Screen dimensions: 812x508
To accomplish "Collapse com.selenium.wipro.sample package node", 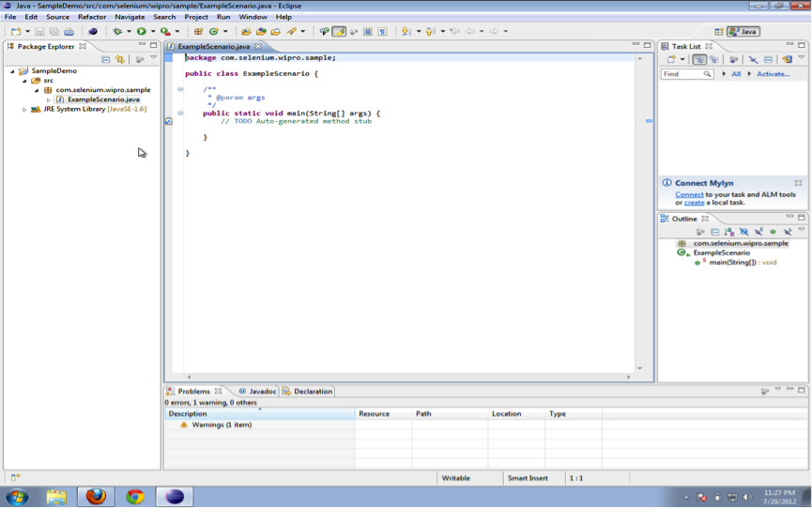I will (x=37, y=90).
